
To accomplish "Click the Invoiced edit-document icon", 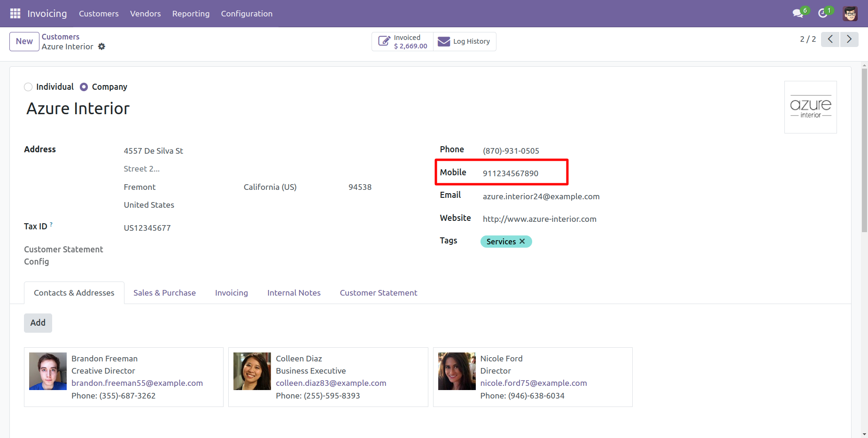I will [384, 41].
